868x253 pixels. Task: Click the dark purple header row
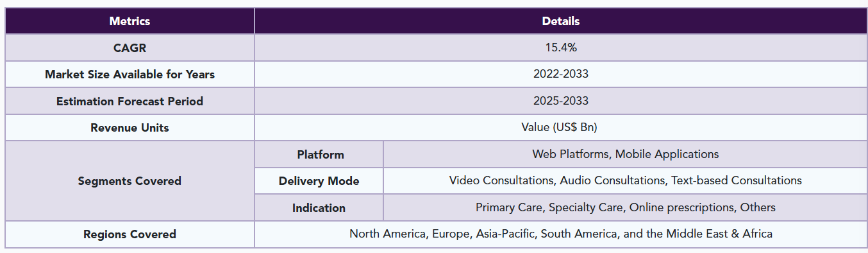[x=436, y=21]
